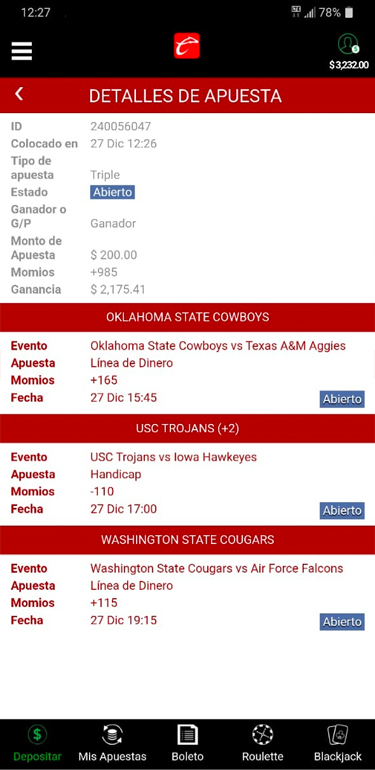Select Abierto status next to Estado
Screen dimensions: 375x770
[112, 192]
